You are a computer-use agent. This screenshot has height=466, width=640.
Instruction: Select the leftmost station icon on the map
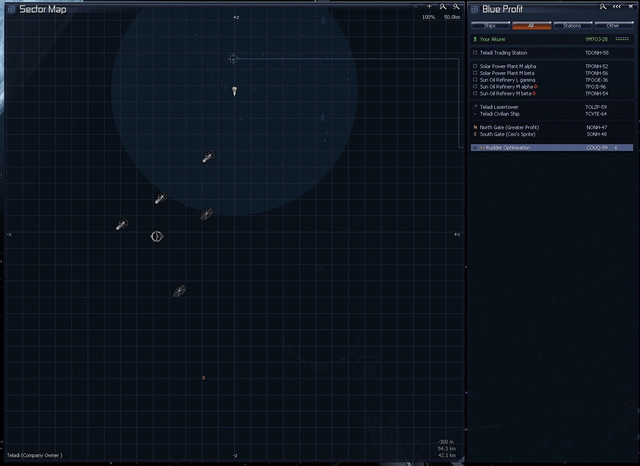pos(122,224)
